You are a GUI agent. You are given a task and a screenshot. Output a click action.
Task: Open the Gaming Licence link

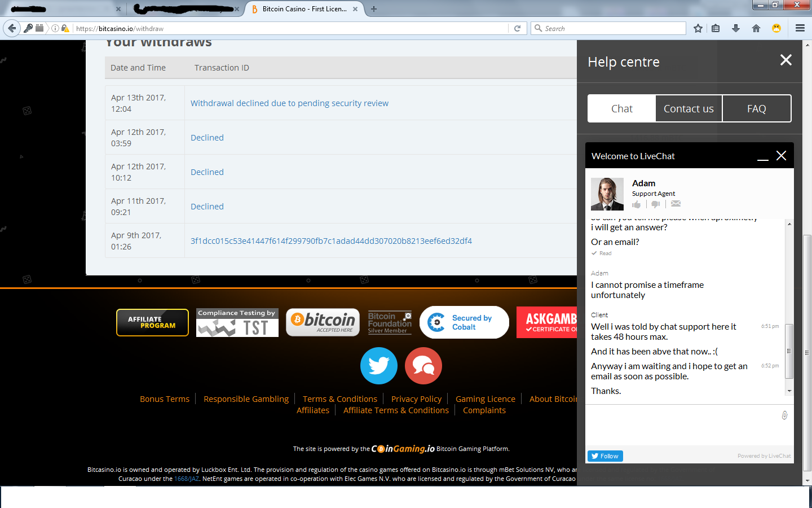pos(486,399)
